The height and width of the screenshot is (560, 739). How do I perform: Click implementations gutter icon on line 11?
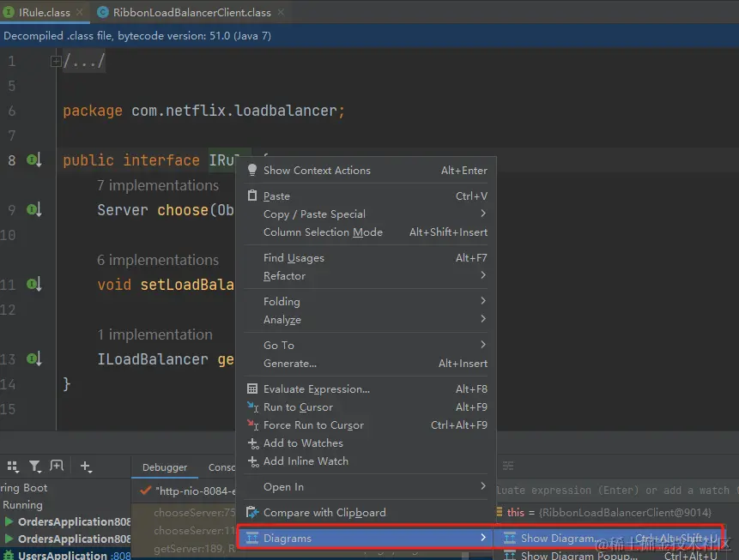tap(34, 285)
